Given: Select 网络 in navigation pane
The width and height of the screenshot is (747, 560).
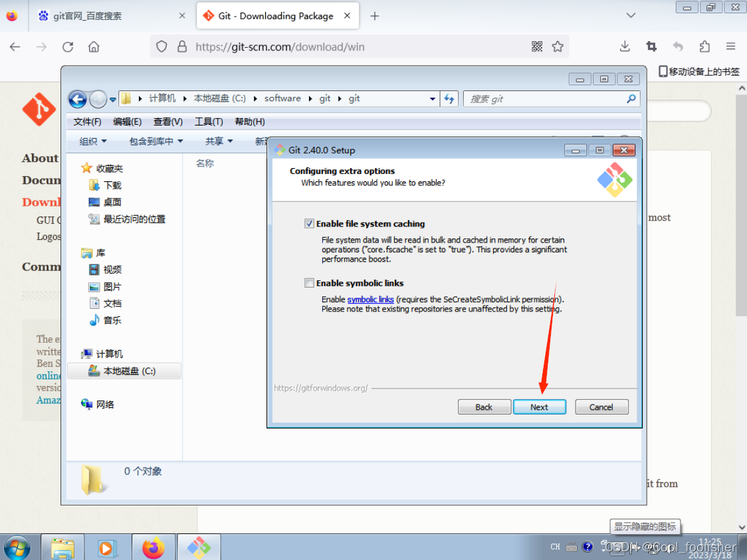Looking at the screenshot, I should point(98,405).
